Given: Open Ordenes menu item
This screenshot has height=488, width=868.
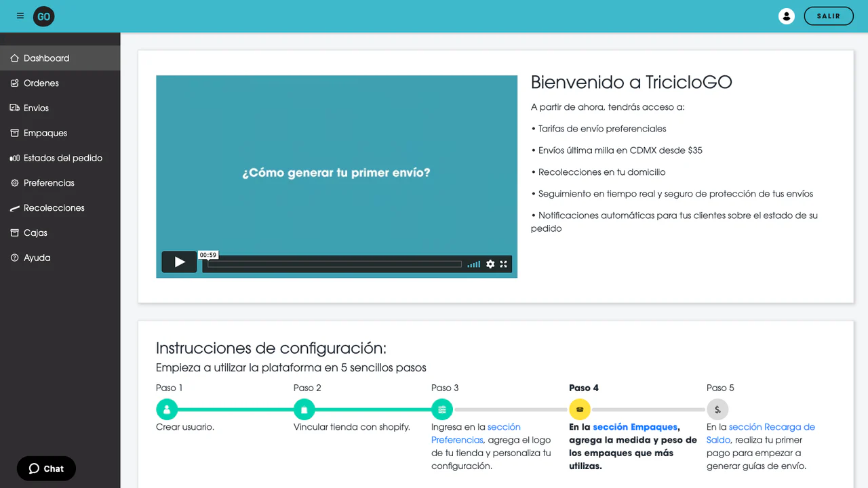Looking at the screenshot, I should (60, 83).
